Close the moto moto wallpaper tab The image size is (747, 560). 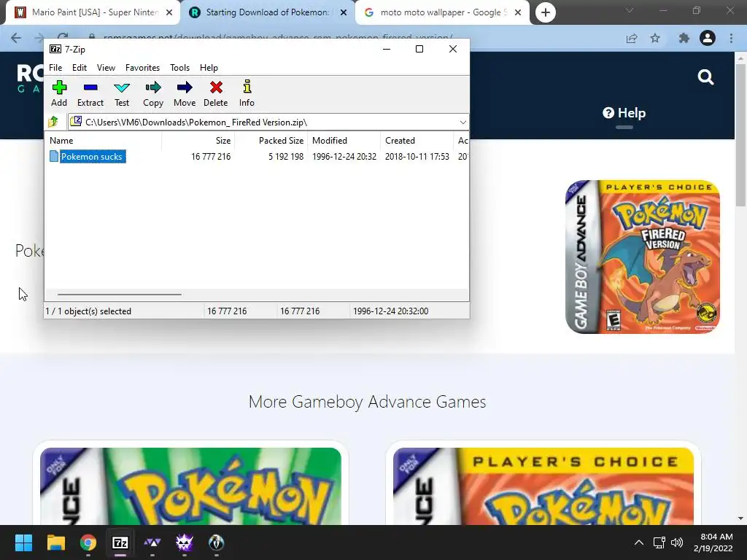(x=518, y=12)
